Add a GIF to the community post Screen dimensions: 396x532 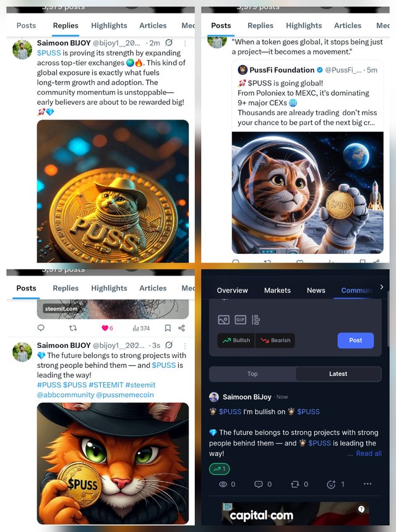pyautogui.click(x=240, y=320)
